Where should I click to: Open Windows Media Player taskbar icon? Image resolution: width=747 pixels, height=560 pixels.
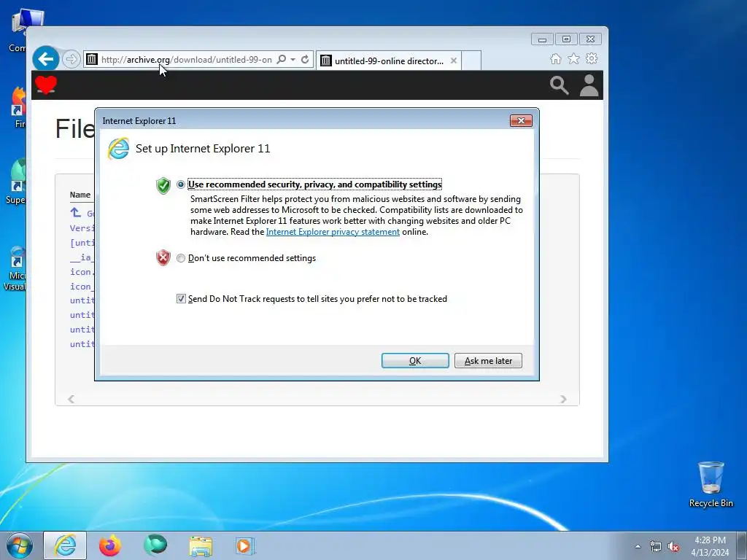pos(245,546)
